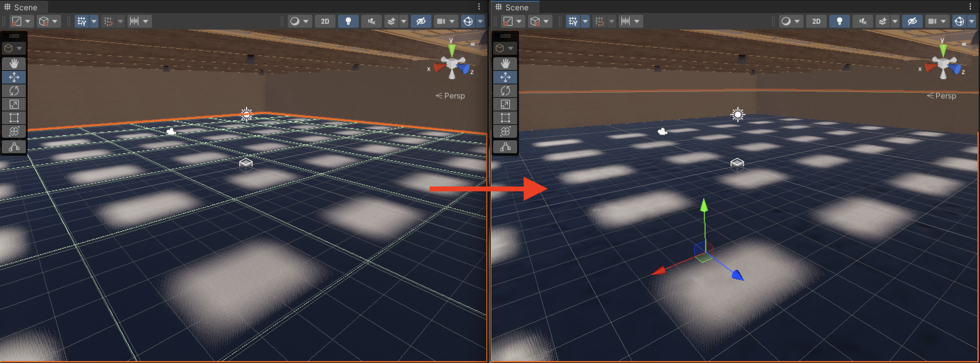Click the red X move arrow handle
Image resolution: width=980 pixels, height=363 pixels.
coord(658,271)
